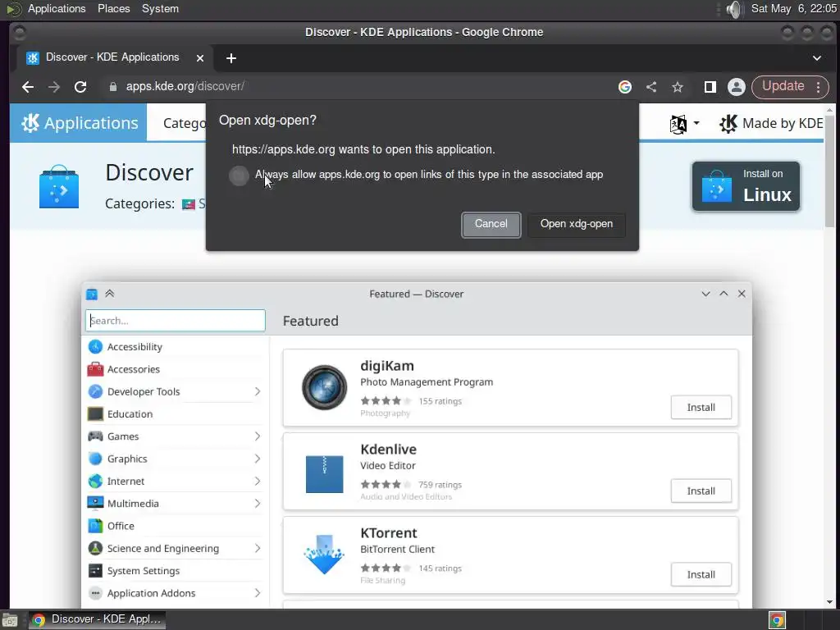The height and width of the screenshot is (630, 840).
Task: Open the Categories nav item on page
Action: click(185, 123)
